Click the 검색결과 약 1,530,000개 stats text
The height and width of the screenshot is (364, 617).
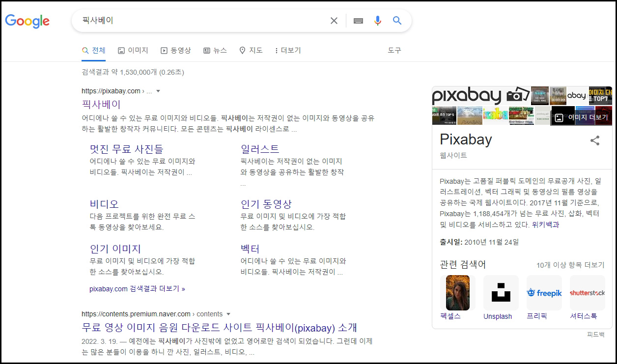133,72
